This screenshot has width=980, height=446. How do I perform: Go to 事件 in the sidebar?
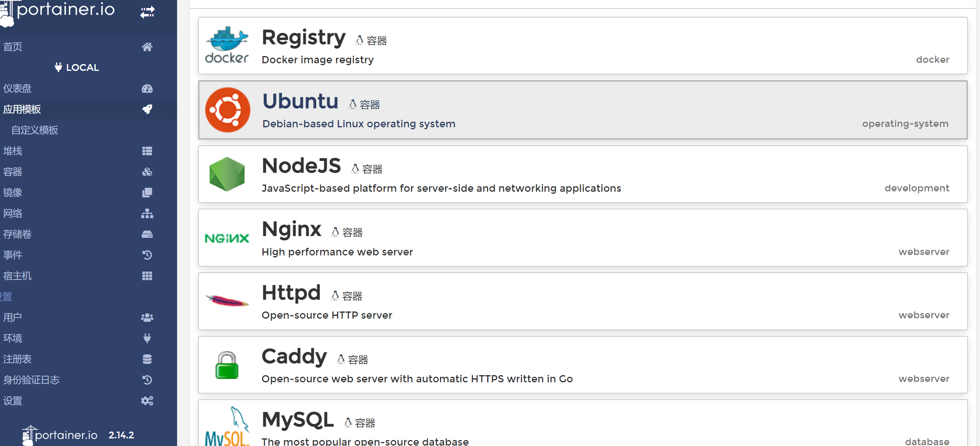pos(13,255)
